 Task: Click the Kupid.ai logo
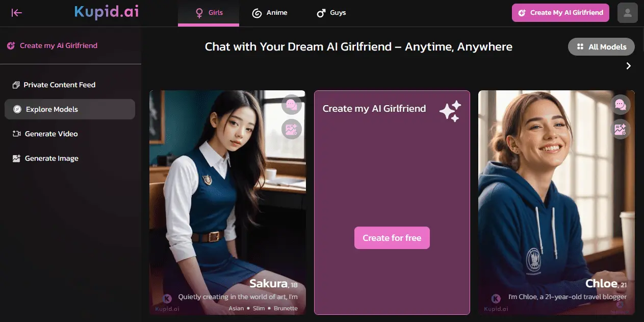pyautogui.click(x=106, y=12)
